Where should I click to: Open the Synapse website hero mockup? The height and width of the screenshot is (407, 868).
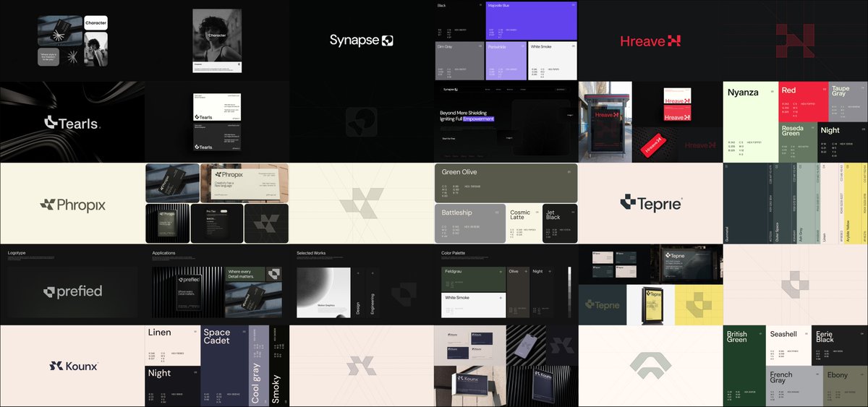pos(505,122)
